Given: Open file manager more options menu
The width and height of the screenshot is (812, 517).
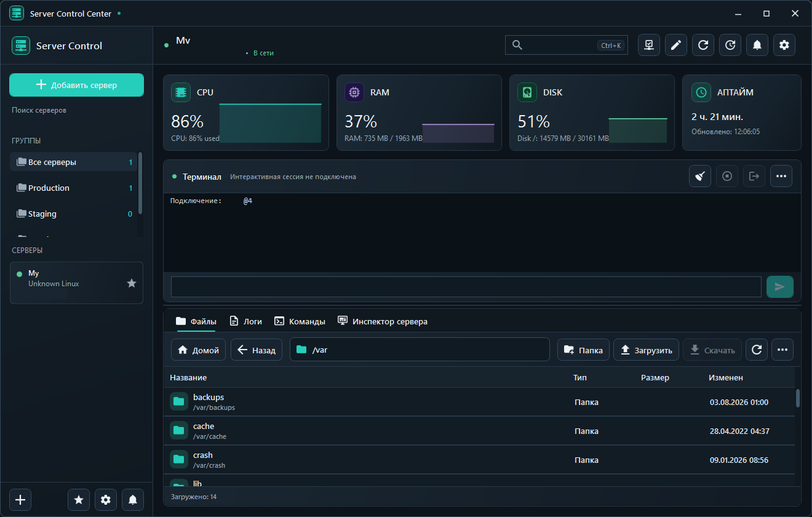Looking at the screenshot, I should (782, 350).
